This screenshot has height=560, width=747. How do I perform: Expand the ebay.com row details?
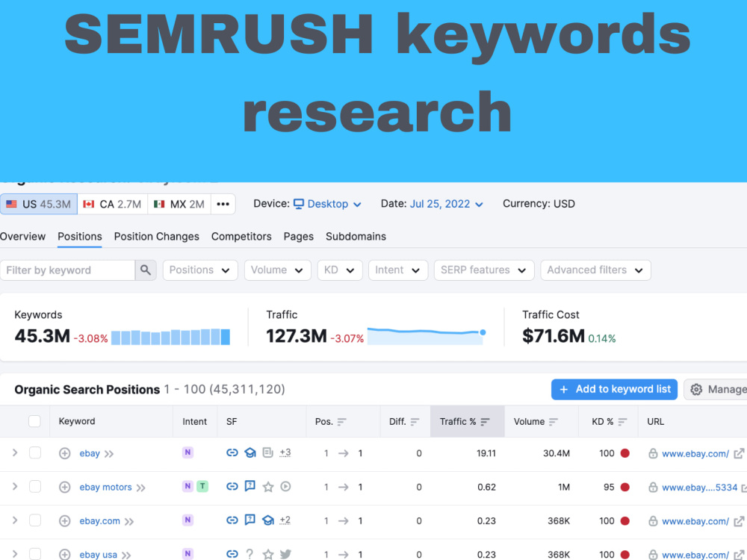(x=15, y=520)
